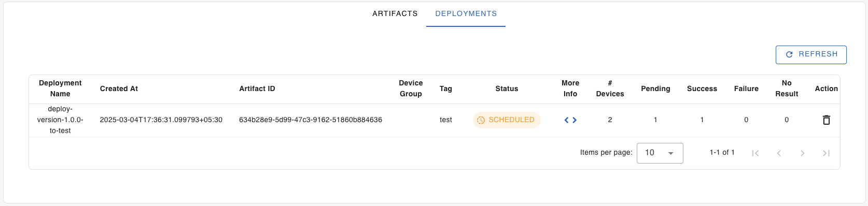
Task: Click the Failure column header
Action: (746, 89)
